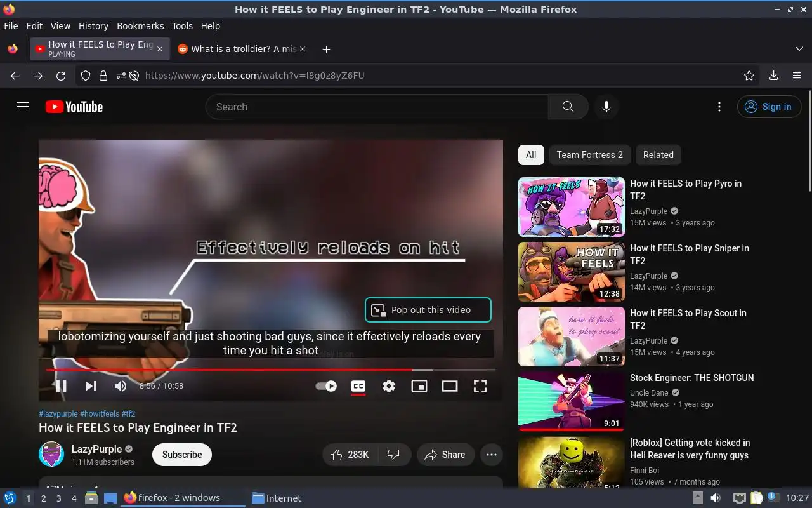Screen dimensions: 812x508
Task: Open Internet taskbar item
Action: point(277,498)
